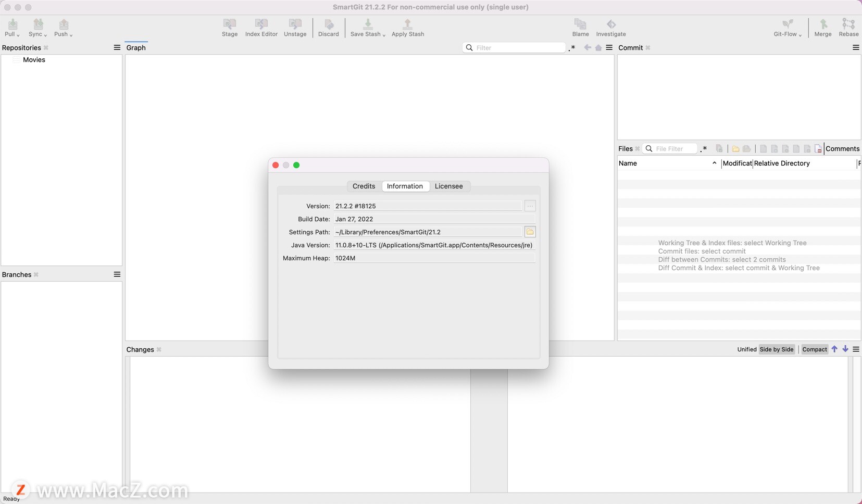Select Unified diff view
The height and width of the screenshot is (504, 862).
(746, 349)
